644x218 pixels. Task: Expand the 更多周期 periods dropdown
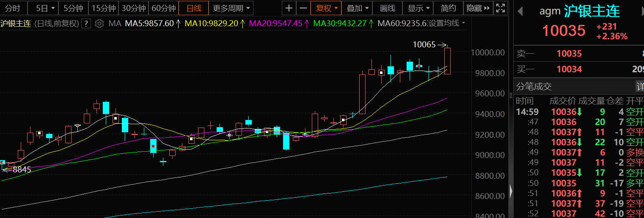click(x=231, y=8)
